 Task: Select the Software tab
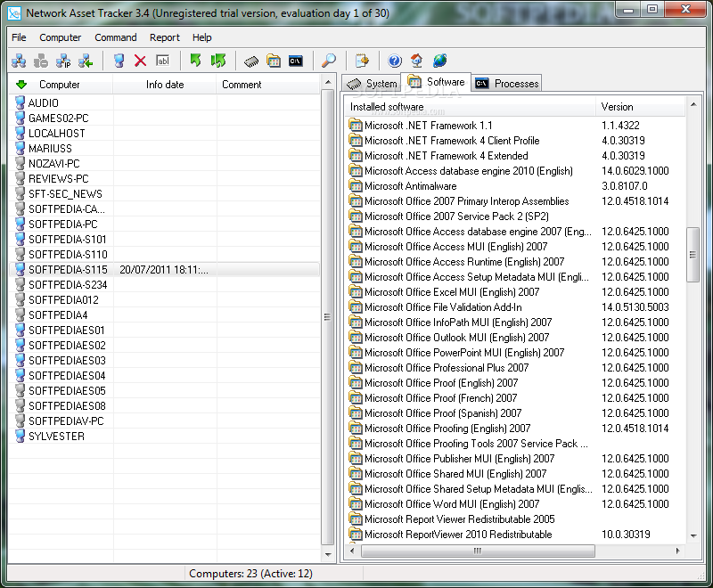(436, 82)
